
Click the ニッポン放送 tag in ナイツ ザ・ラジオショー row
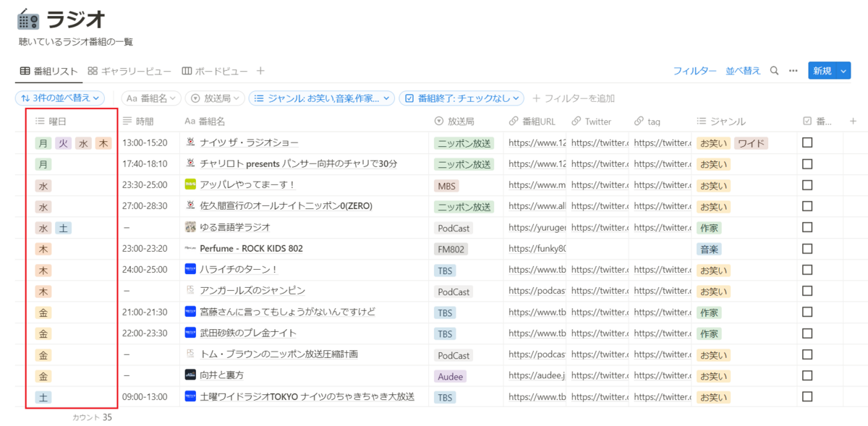464,143
